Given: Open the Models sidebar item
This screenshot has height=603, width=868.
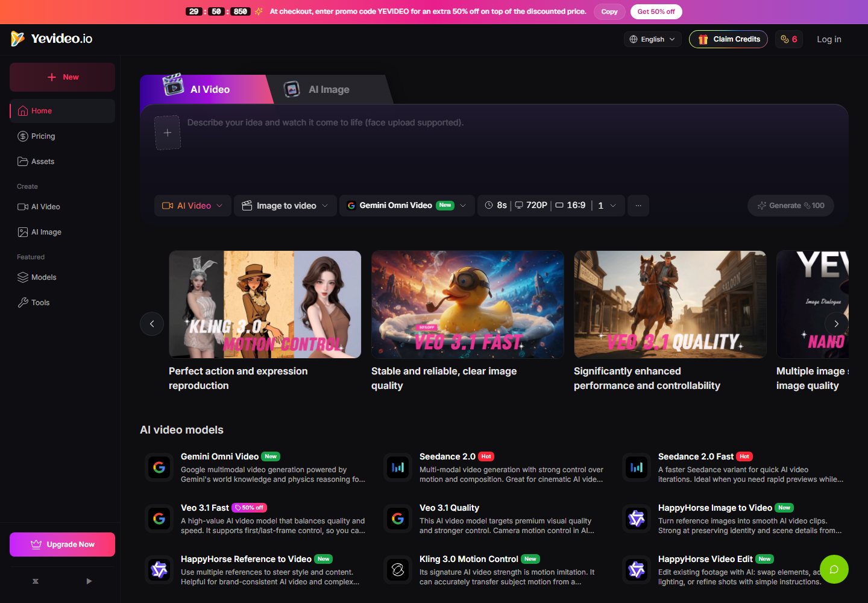Looking at the screenshot, I should pos(62,277).
